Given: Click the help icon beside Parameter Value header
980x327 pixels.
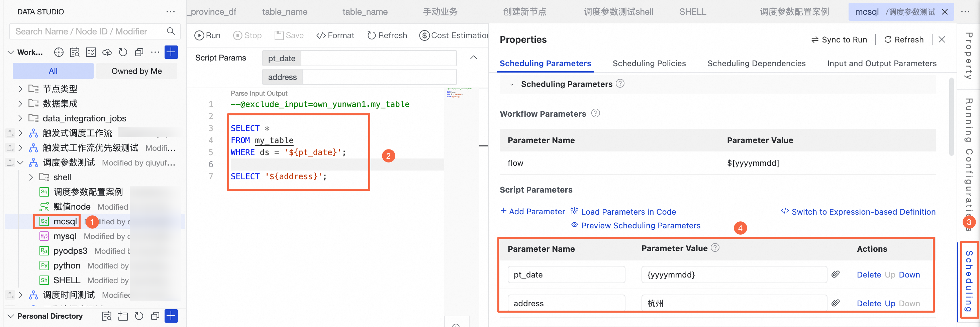Looking at the screenshot, I should [715, 247].
